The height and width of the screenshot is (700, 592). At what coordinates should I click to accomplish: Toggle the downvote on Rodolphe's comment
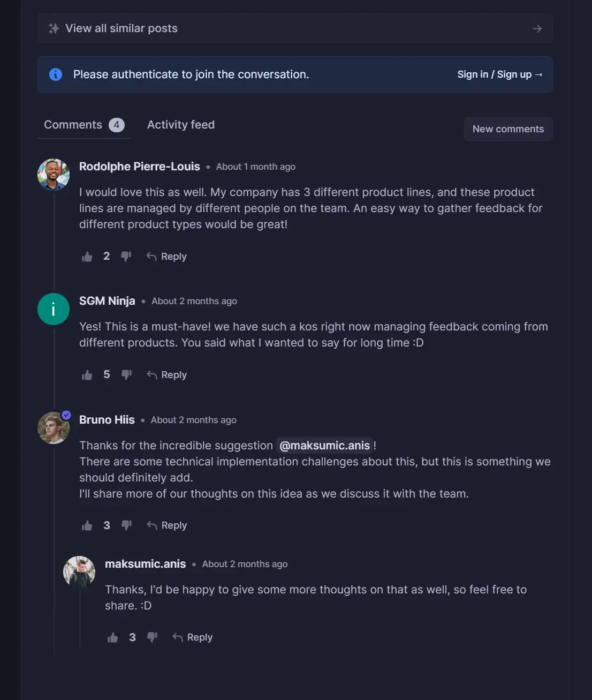click(126, 256)
